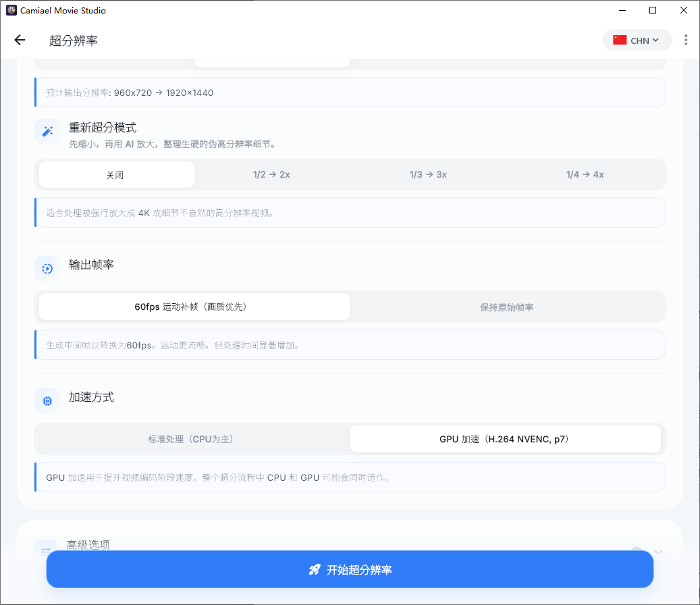Maximize the Camiael Movie Studio window
700x605 pixels.
(653, 10)
